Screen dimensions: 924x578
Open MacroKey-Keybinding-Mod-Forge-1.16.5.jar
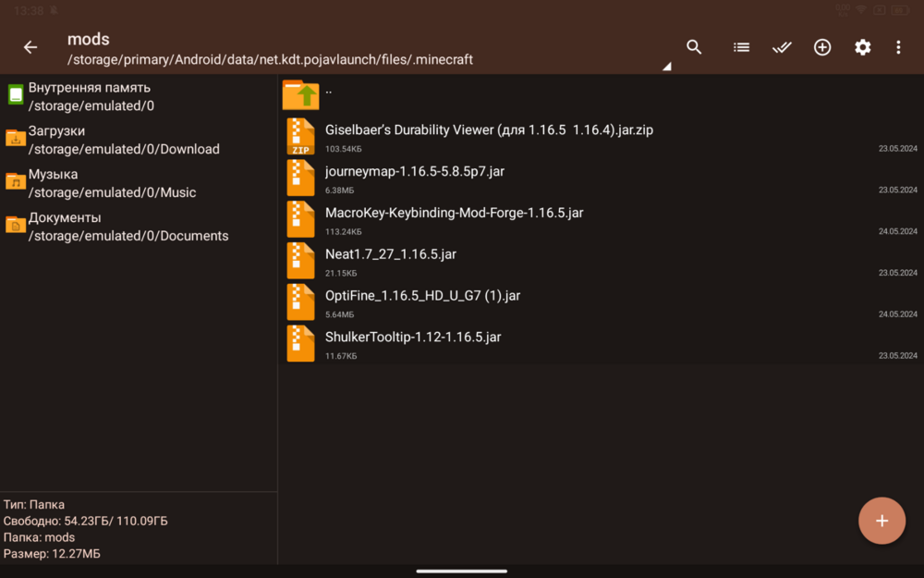click(x=602, y=219)
